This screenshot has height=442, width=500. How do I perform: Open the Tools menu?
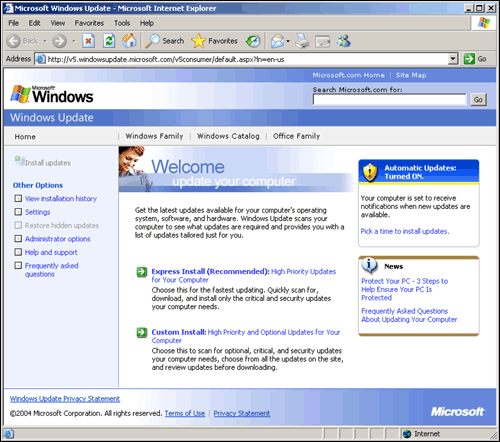tap(122, 23)
